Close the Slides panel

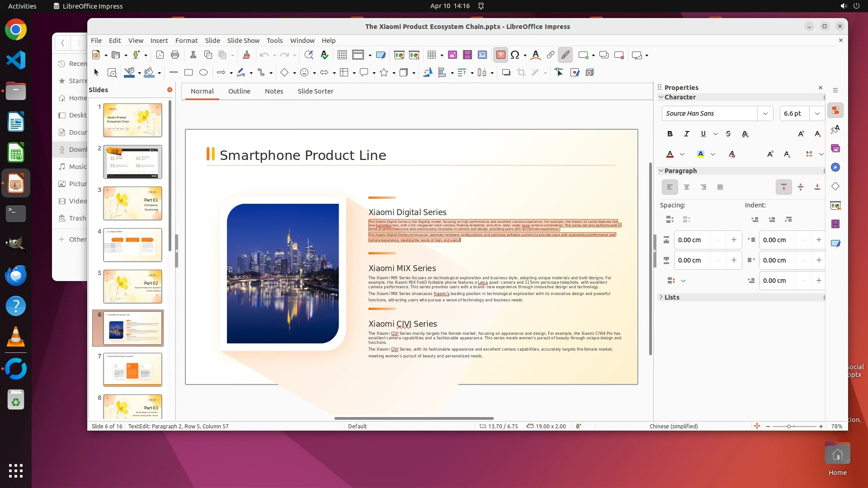click(170, 90)
